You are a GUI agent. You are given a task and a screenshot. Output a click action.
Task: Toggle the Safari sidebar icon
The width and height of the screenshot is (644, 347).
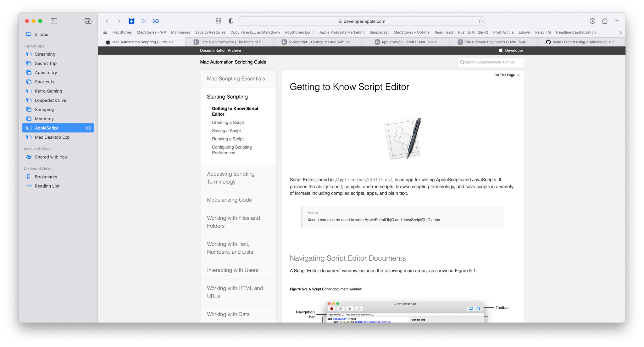[x=54, y=21]
